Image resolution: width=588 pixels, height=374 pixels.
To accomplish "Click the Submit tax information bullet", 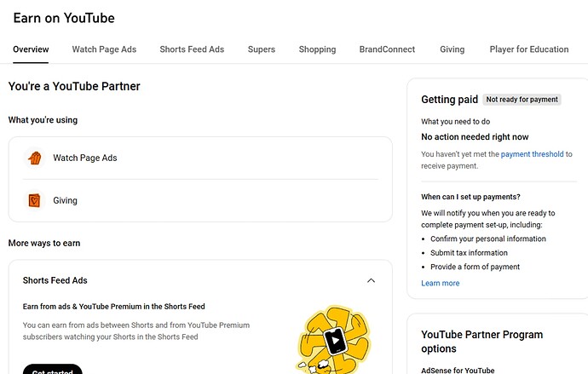I will 470,253.
